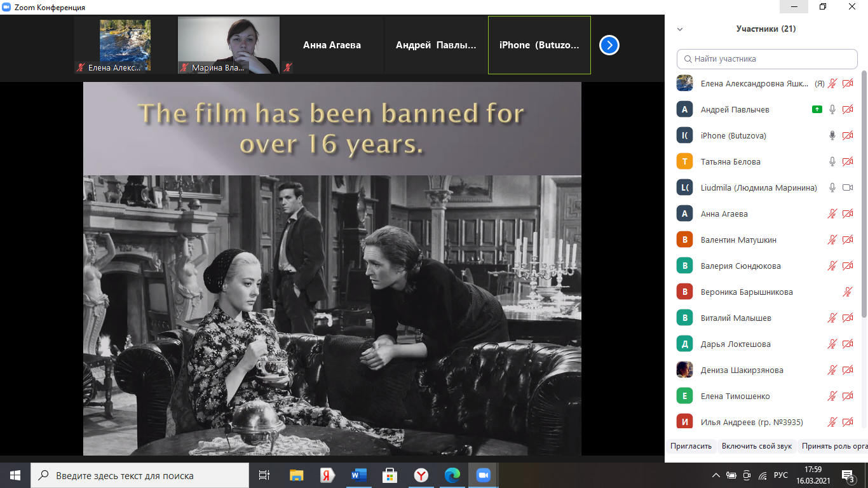Click the Найти участника search field
The width and height of the screenshot is (868, 488).
pos(767,58)
